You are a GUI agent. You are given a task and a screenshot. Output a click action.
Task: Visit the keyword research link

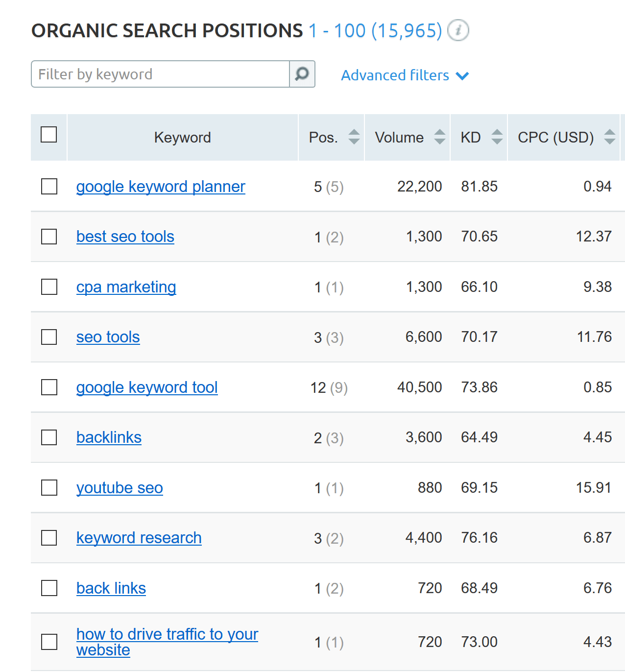(x=139, y=538)
